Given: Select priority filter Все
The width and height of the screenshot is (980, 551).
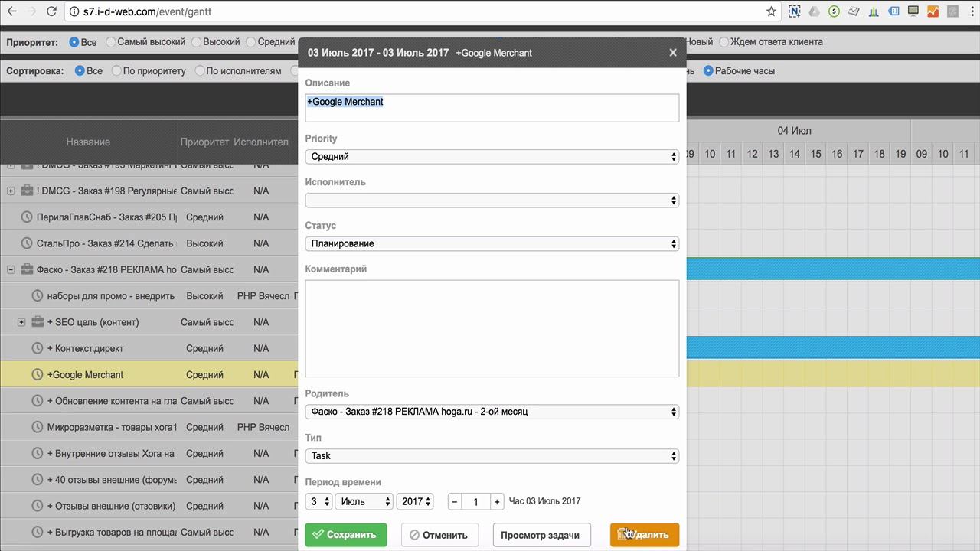Looking at the screenshot, I should [74, 42].
